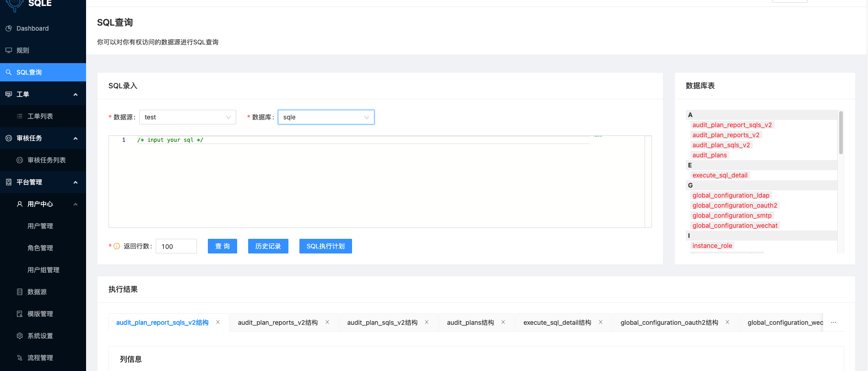The image size is (868, 371).
Task: Click the Dashboard icon in sidebar
Action: click(9, 28)
